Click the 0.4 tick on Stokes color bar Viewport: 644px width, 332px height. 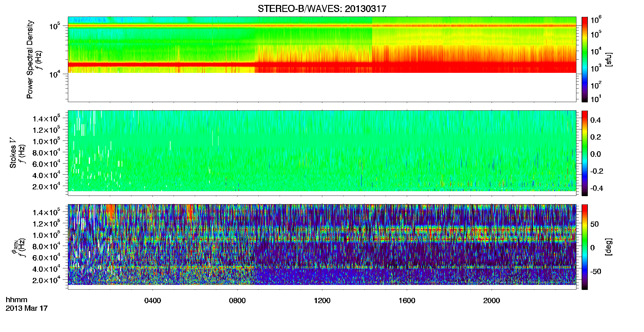pos(595,120)
